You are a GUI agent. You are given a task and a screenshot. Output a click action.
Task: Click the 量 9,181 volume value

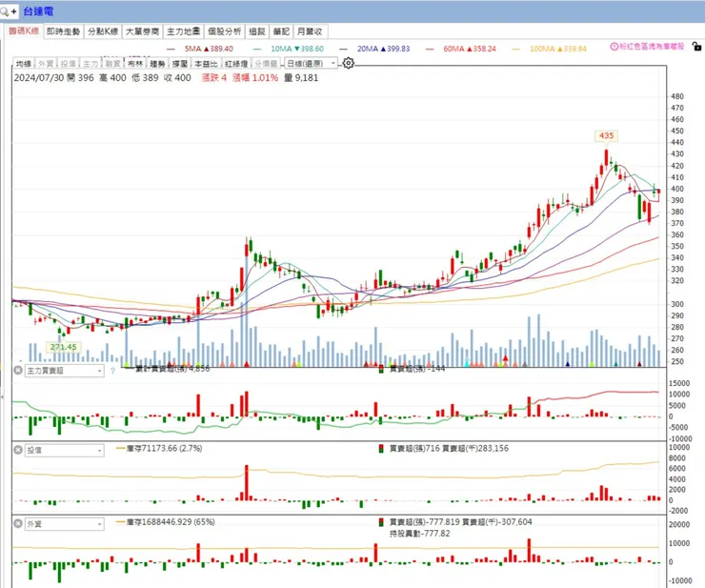301,78
